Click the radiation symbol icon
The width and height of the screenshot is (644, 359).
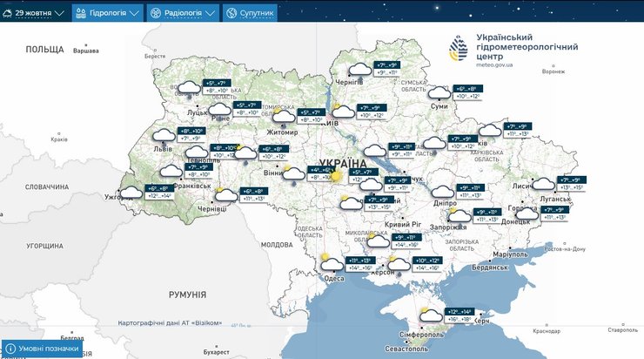pos(155,13)
